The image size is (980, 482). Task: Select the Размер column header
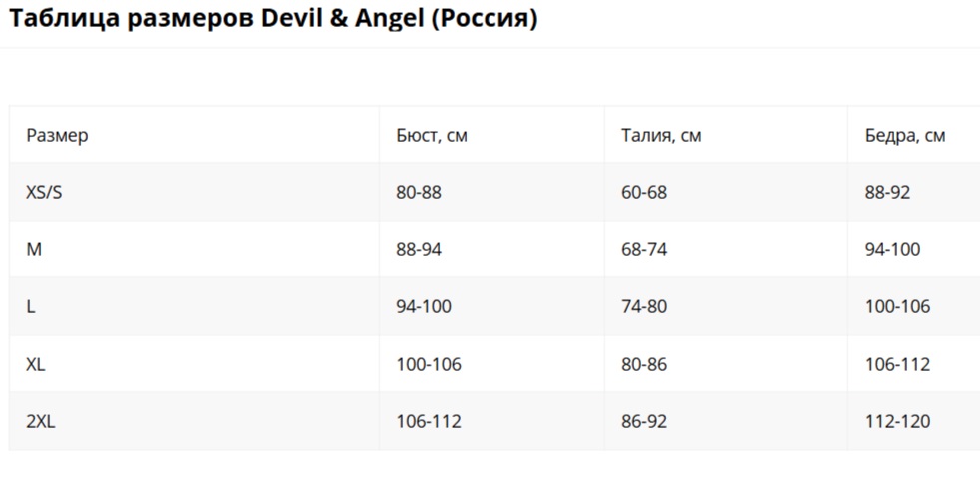click(x=57, y=135)
